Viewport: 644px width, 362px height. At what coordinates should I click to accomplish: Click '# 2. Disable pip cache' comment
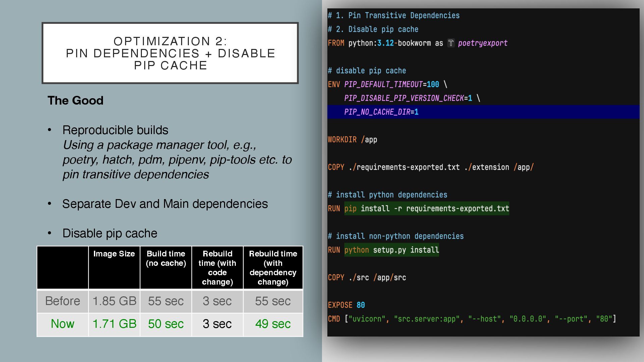(373, 29)
